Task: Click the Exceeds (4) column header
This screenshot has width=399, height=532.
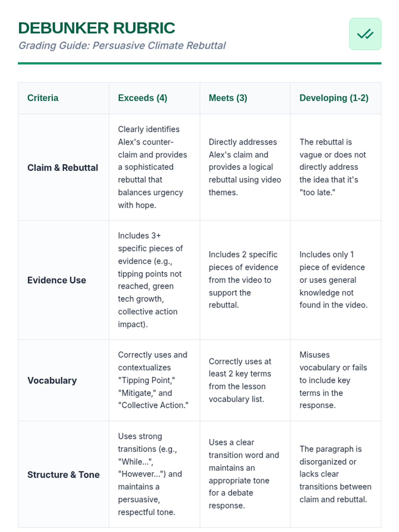Action: point(143,98)
